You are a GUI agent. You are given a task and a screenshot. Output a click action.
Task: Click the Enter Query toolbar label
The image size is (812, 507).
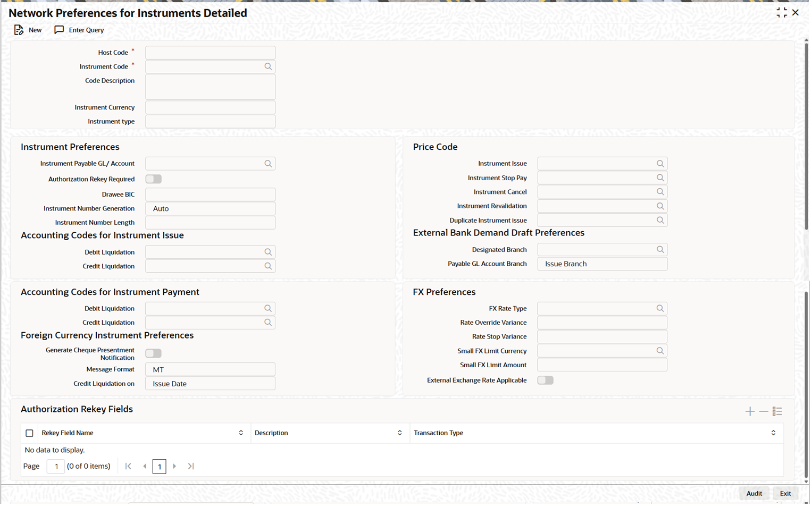click(86, 30)
